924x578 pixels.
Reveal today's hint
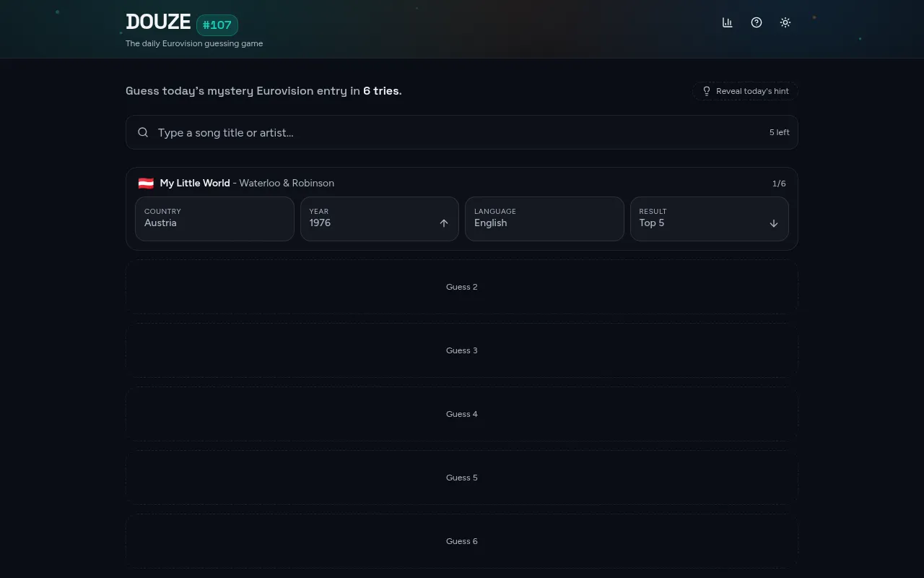[745, 91]
